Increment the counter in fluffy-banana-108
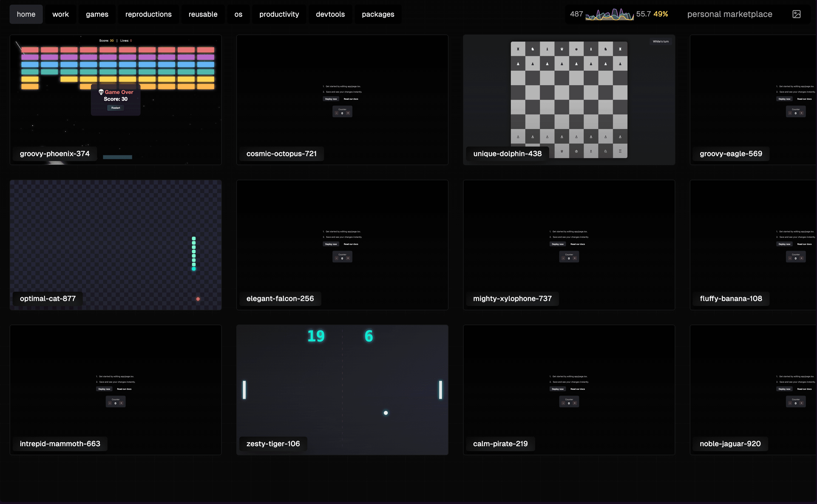Image resolution: width=817 pixels, height=504 pixels. (801, 258)
